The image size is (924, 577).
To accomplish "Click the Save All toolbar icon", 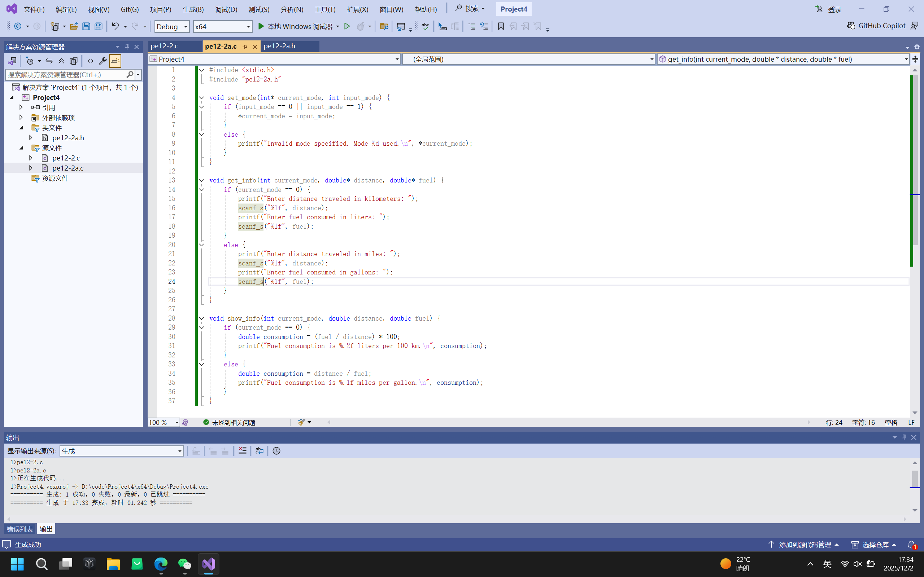I will pyautogui.click(x=98, y=26).
